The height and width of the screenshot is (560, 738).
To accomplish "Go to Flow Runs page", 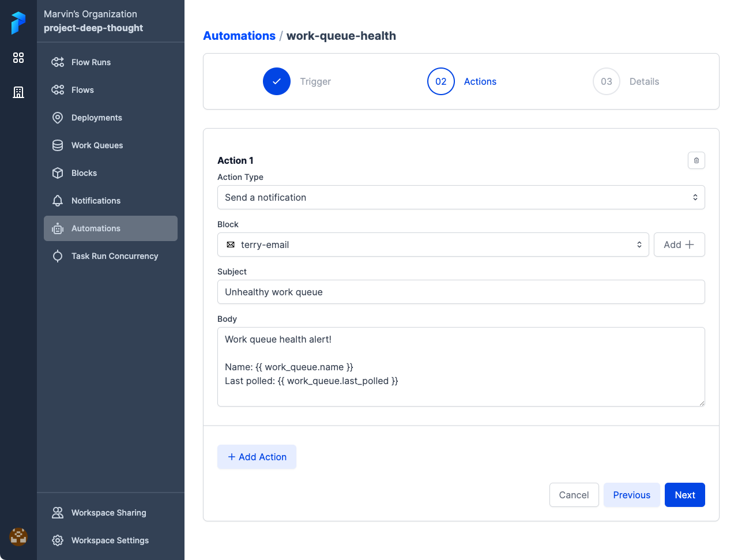I will (111, 62).
